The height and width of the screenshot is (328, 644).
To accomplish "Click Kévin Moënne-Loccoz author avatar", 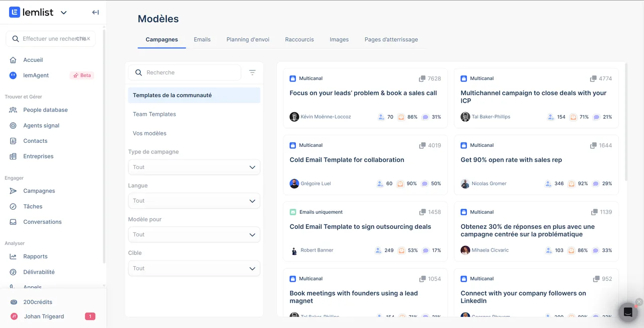I will [294, 117].
